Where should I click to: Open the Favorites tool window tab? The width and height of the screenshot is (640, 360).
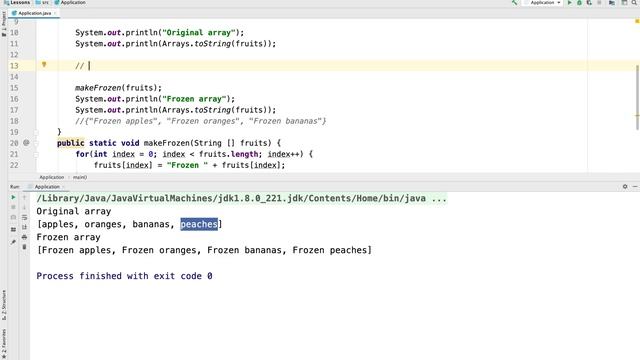pos(4,344)
